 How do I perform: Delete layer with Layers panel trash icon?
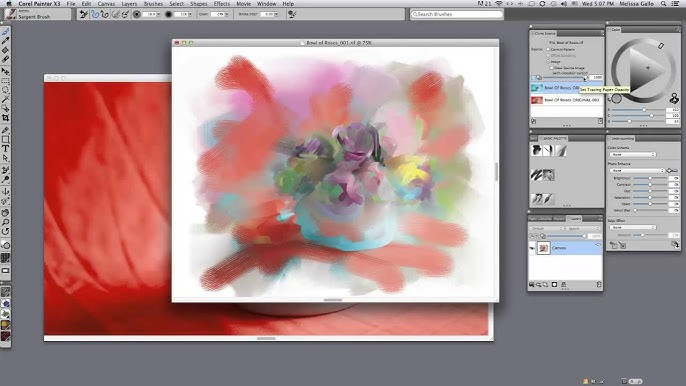tap(599, 284)
